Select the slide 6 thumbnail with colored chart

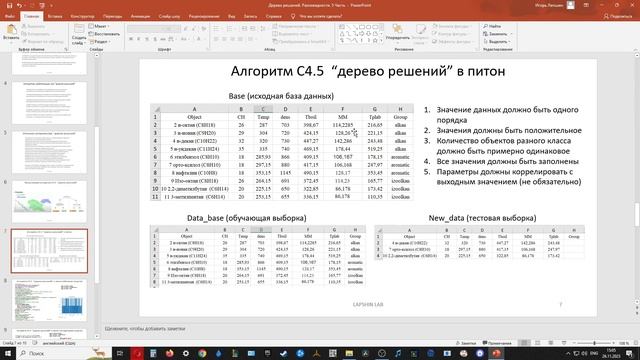click(x=49, y=202)
